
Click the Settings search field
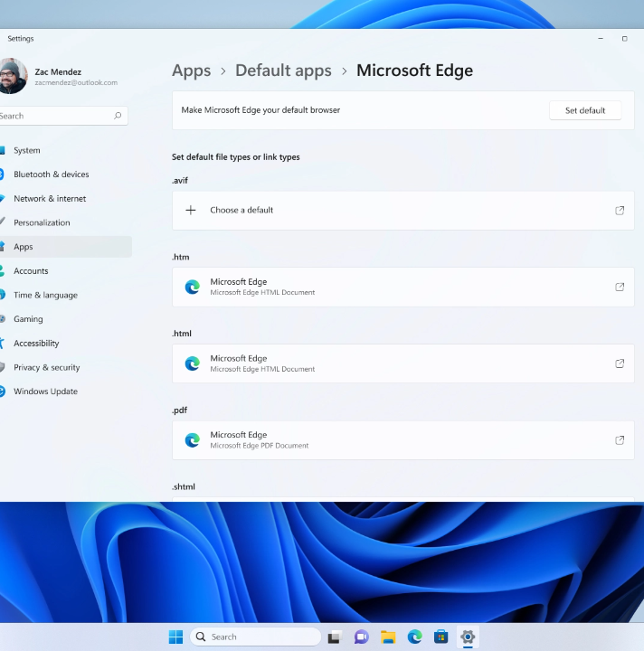(62, 116)
